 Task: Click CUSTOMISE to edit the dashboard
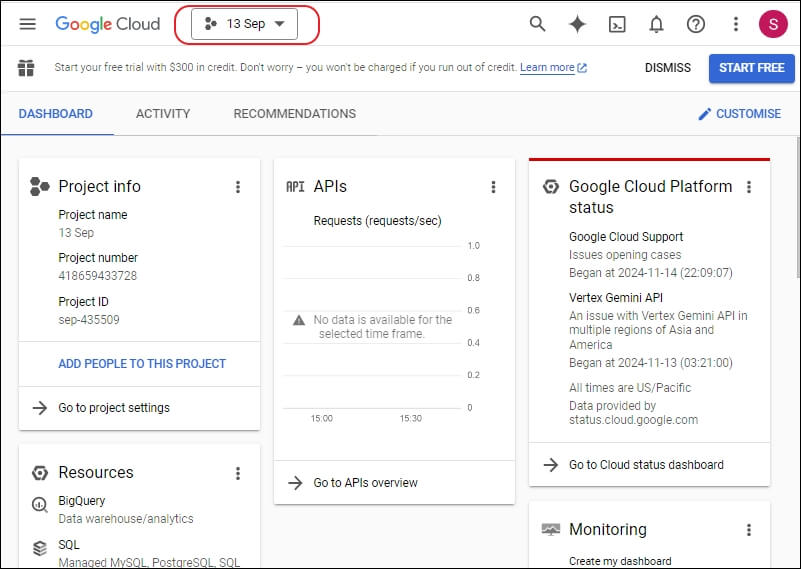pos(740,113)
